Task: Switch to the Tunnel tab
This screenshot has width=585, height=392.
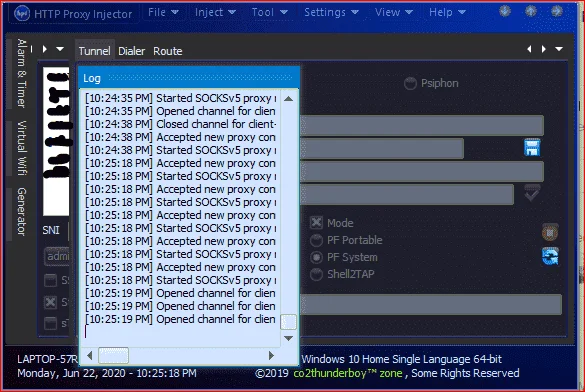Action: [94, 51]
